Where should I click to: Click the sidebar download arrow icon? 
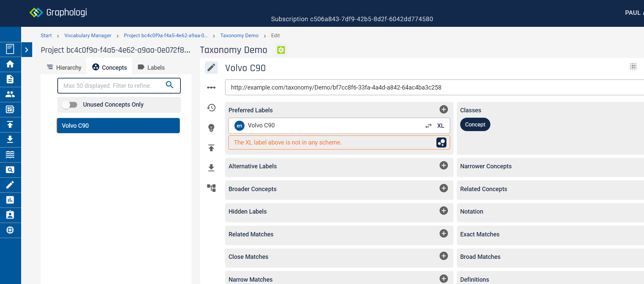tap(10, 139)
